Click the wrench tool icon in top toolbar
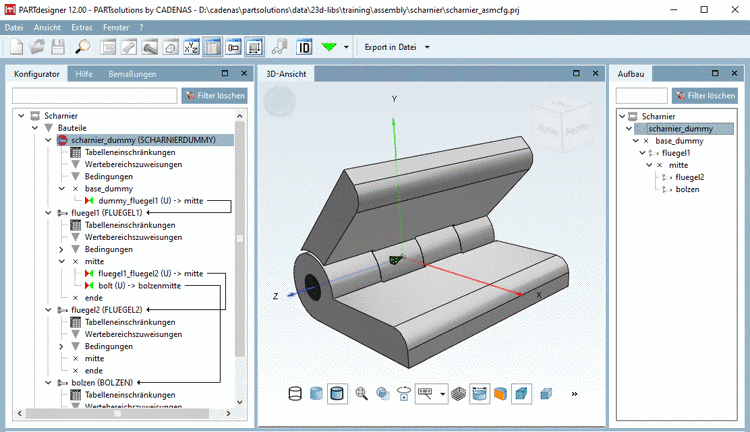Viewport: 750px width, 432px height. pos(129,47)
